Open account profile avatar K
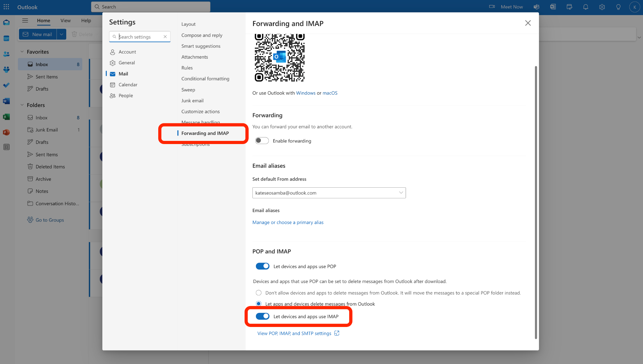Screen dimensions: 643x364 (635, 7)
